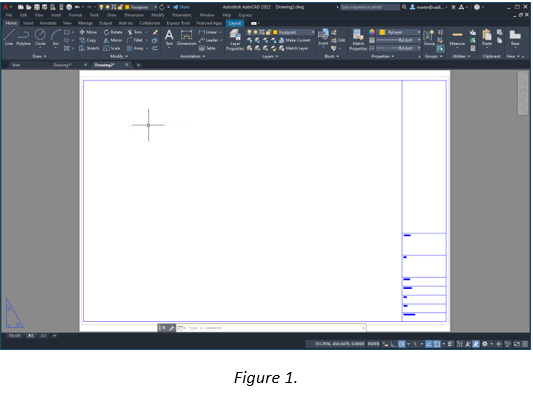The height and width of the screenshot is (393, 533).
Task: Open the ByLayer linetype dropdown
Action: [x=398, y=48]
